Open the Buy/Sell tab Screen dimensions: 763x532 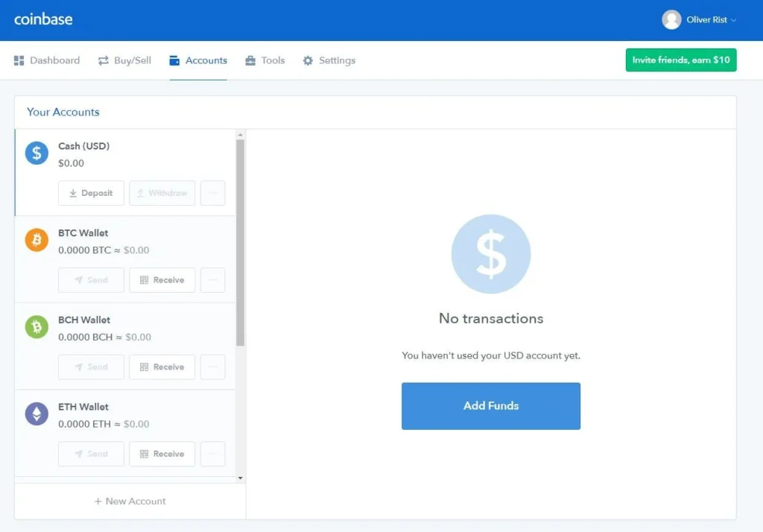point(124,60)
